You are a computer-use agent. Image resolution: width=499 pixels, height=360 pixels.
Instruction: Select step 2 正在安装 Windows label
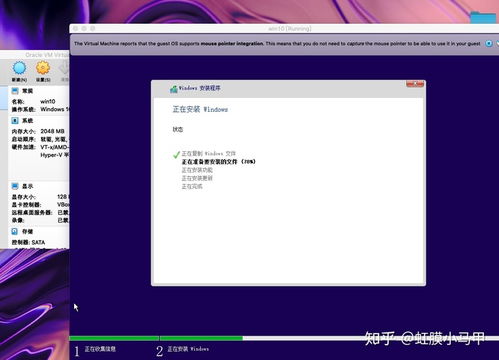tap(188, 349)
